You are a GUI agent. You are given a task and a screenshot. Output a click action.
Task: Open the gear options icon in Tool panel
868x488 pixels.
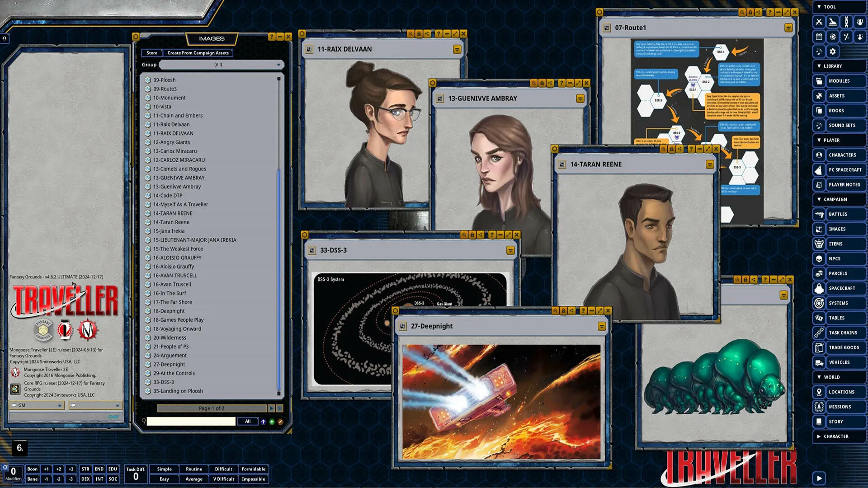click(x=833, y=52)
